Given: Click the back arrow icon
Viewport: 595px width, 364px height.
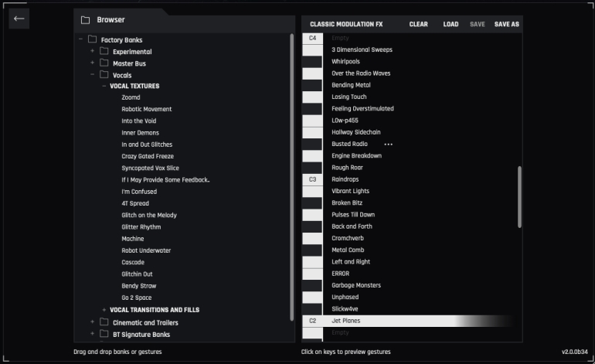Looking at the screenshot, I should click(19, 19).
